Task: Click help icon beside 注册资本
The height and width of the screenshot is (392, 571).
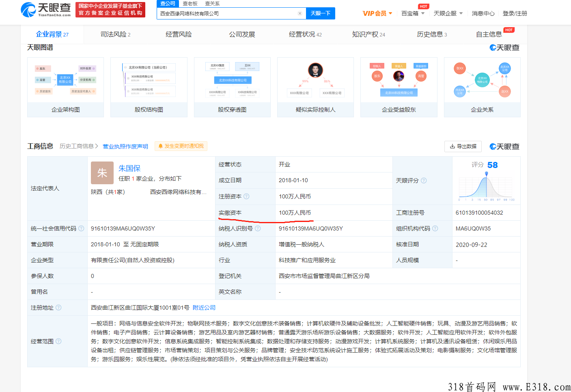Action: pos(246,196)
